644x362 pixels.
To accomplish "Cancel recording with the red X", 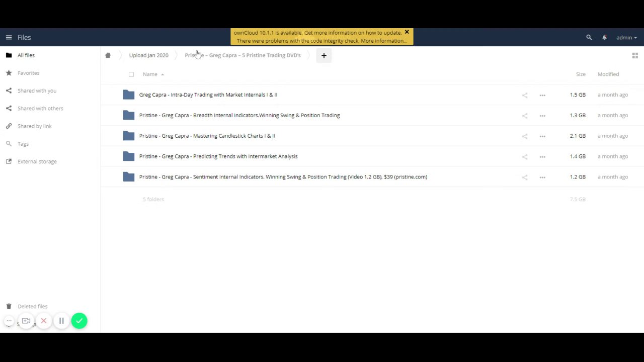I will pyautogui.click(x=44, y=321).
